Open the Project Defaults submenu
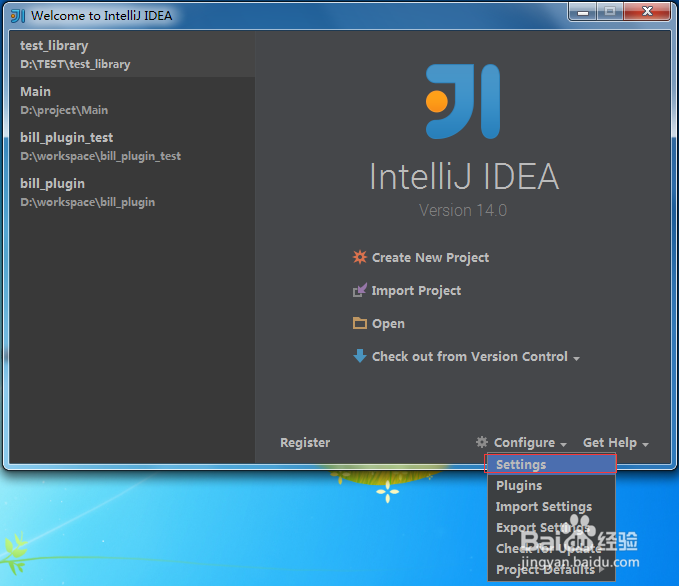The height and width of the screenshot is (586, 679). click(551, 569)
